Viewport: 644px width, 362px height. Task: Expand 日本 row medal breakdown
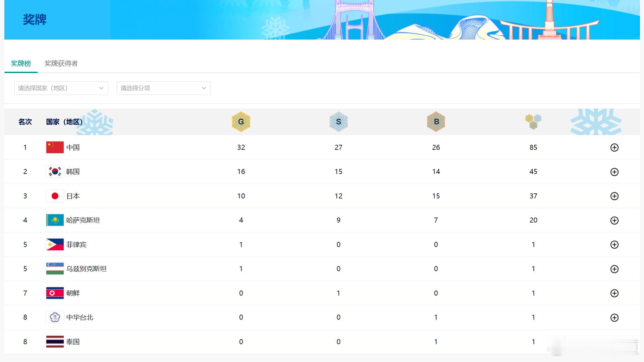614,196
